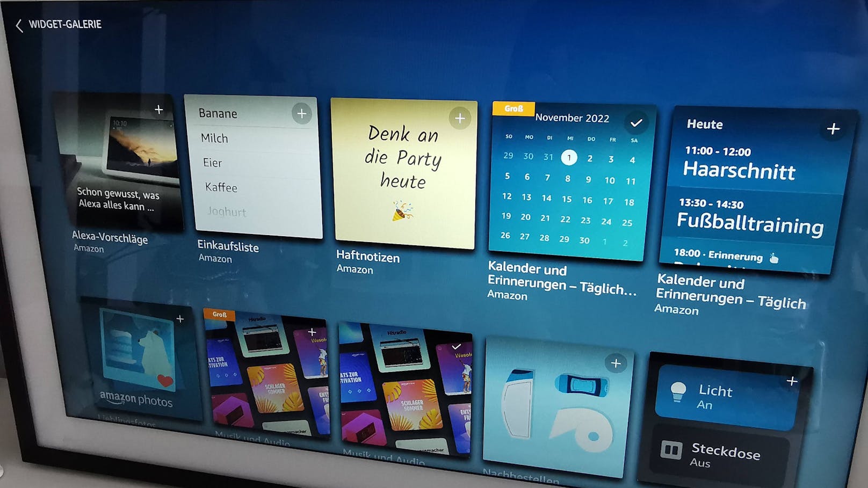The width and height of the screenshot is (868, 488).
Task: Toggle checkmark on small Musik und Audio widget
Action: [456, 347]
